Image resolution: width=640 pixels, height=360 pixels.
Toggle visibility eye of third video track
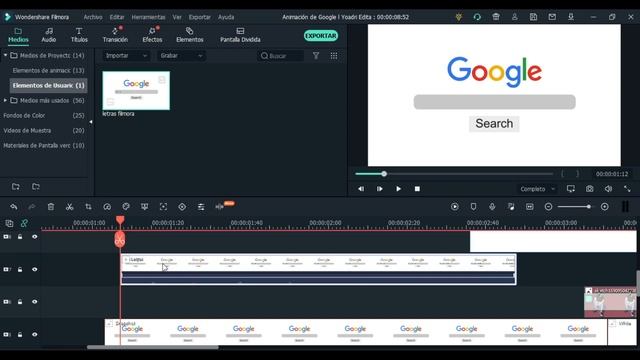pyautogui.click(x=35, y=302)
